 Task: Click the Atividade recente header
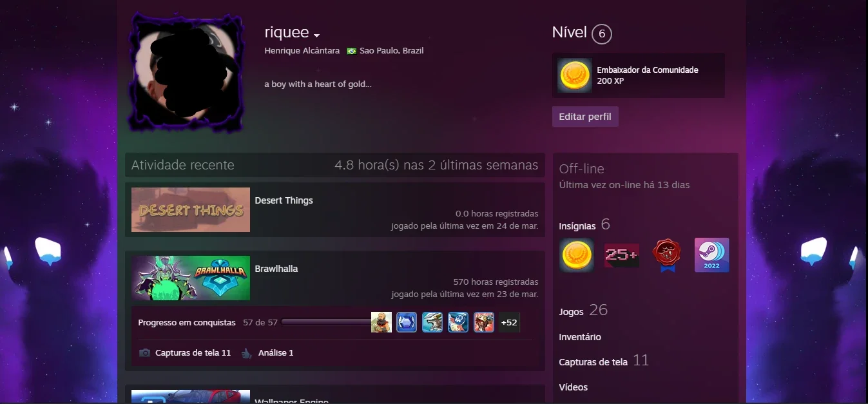coord(183,165)
